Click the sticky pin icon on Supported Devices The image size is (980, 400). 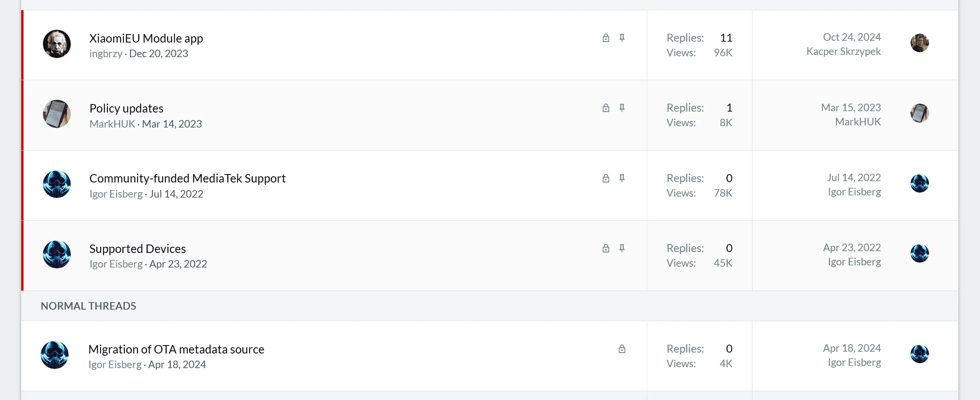tap(622, 249)
